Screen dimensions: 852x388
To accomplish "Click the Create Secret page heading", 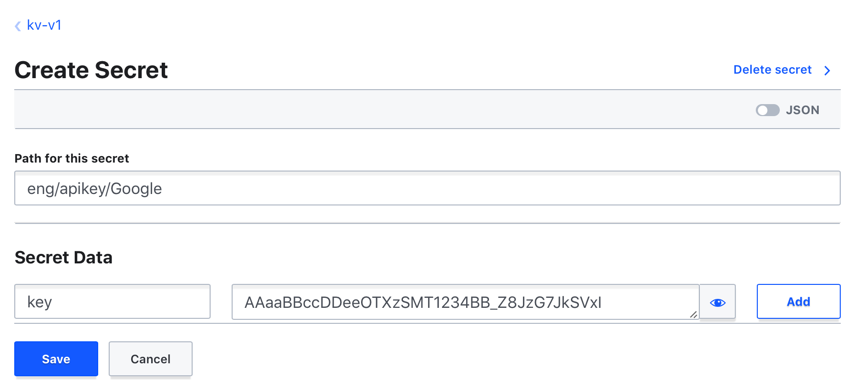I will click(91, 71).
